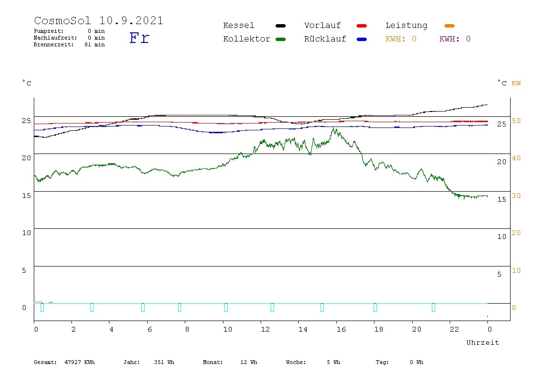Select the 'Tag:' footer label
This screenshot has width=554, height=392.
382,362
